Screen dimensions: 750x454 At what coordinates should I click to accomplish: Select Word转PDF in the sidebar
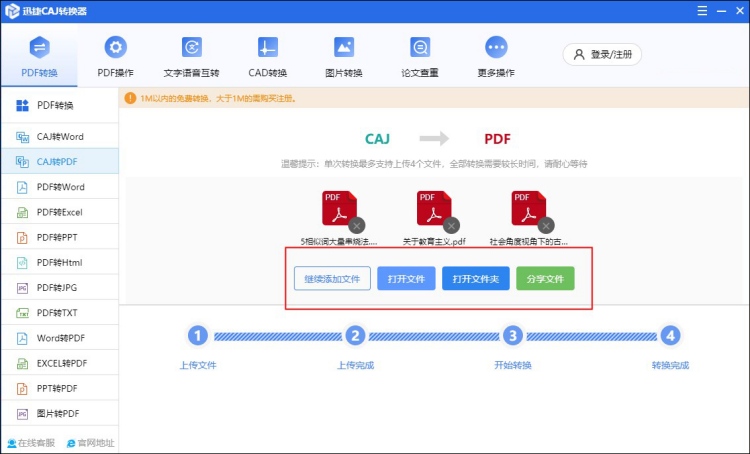60,338
